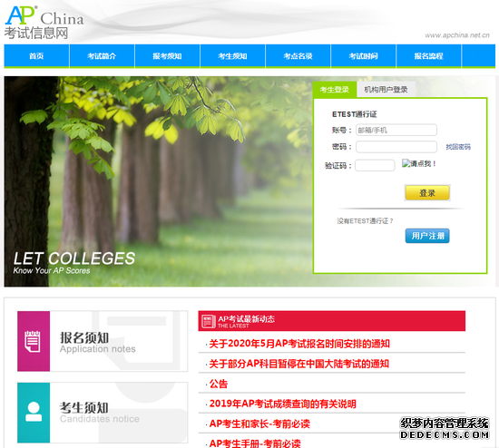Open the 首页 navigation item
Viewport: 499px width, 448px height.
click(36, 56)
